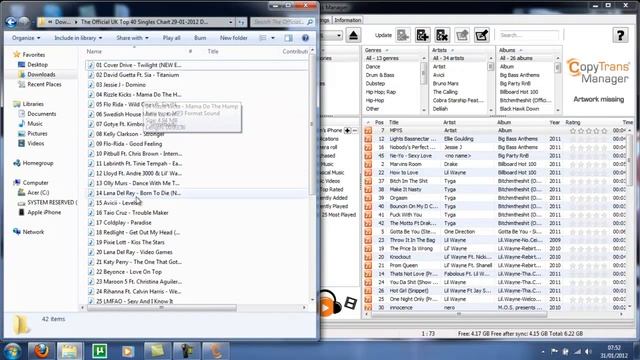This screenshot has width=640, height=360.
Task: Click the plus add playlist button
Action: (x=347, y=131)
